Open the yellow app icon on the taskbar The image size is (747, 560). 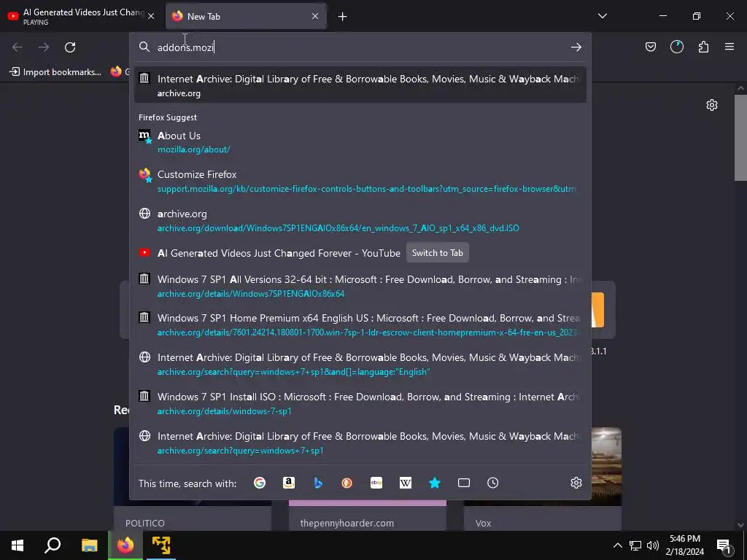(x=161, y=545)
